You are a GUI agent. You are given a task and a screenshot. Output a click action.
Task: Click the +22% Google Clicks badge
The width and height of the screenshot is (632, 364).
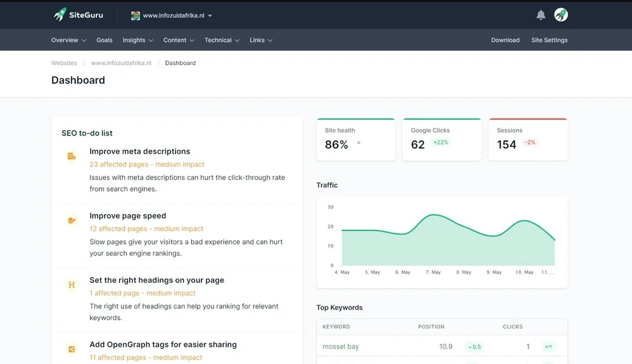pyautogui.click(x=440, y=142)
